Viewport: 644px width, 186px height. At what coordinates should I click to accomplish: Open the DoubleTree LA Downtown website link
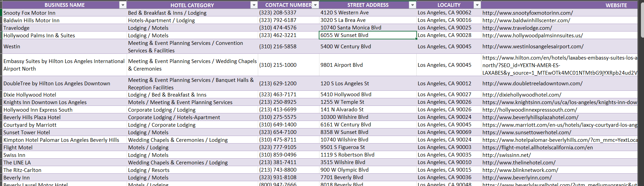coord(532,84)
